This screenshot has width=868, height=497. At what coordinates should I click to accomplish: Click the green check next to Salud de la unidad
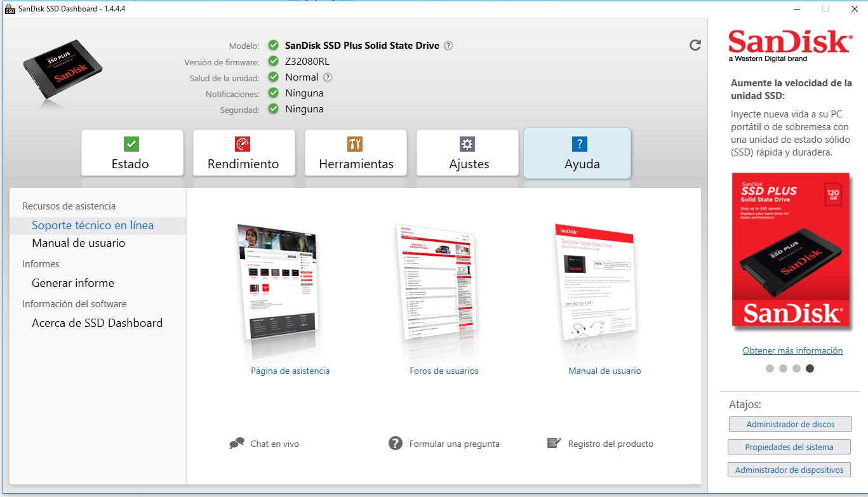coord(274,77)
